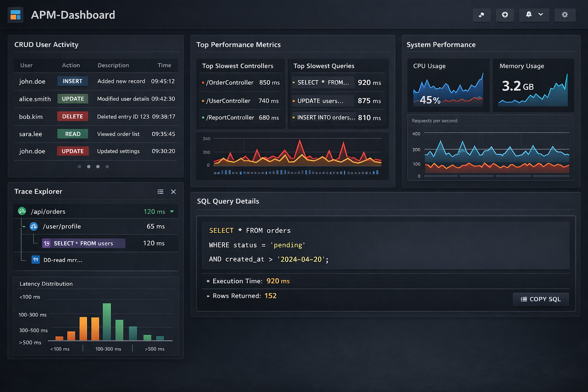This screenshot has height=392, width=588.
Task: Toggle the DELETE action badge for bob.kim
Action: [x=72, y=116]
